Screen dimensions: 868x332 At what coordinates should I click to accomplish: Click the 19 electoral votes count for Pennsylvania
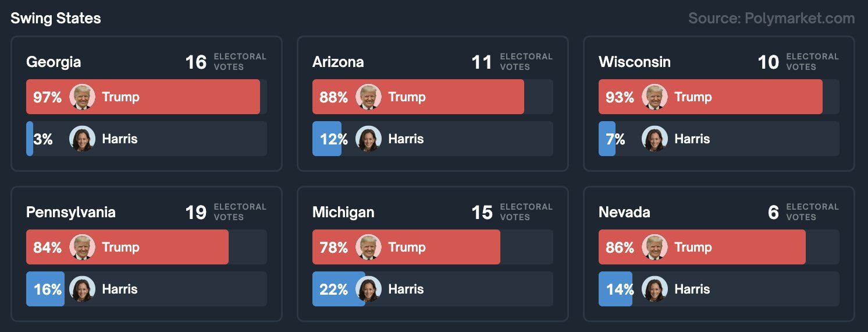coord(196,212)
